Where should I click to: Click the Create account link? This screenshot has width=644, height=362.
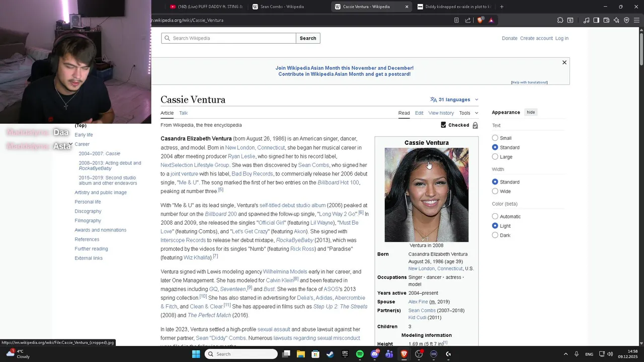pyautogui.click(x=536, y=38)
